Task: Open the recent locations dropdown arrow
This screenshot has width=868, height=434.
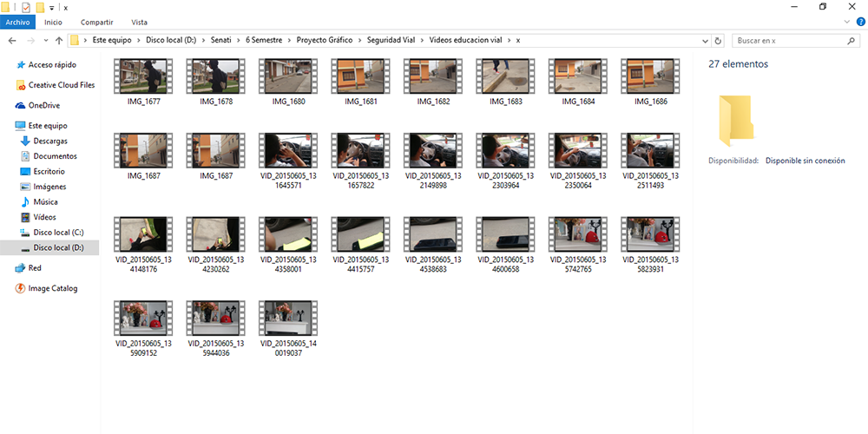Action: pos(45,41)
